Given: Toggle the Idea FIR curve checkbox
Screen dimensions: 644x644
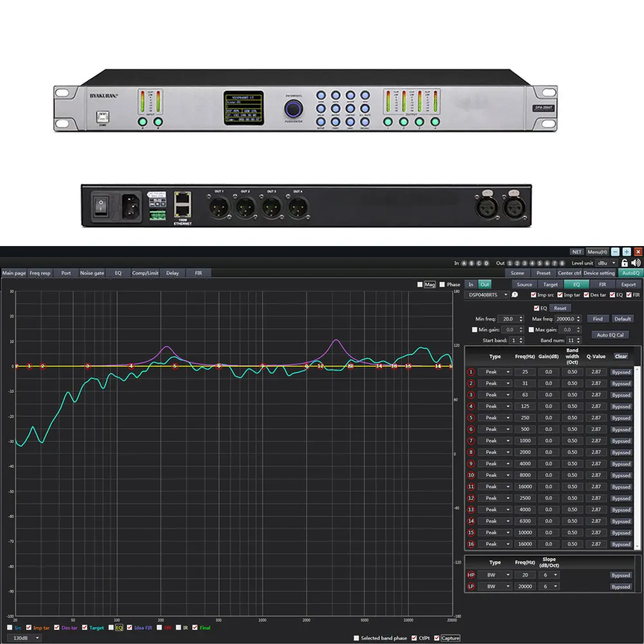Looking at the screenshot, I should click(x=129, y=627).
